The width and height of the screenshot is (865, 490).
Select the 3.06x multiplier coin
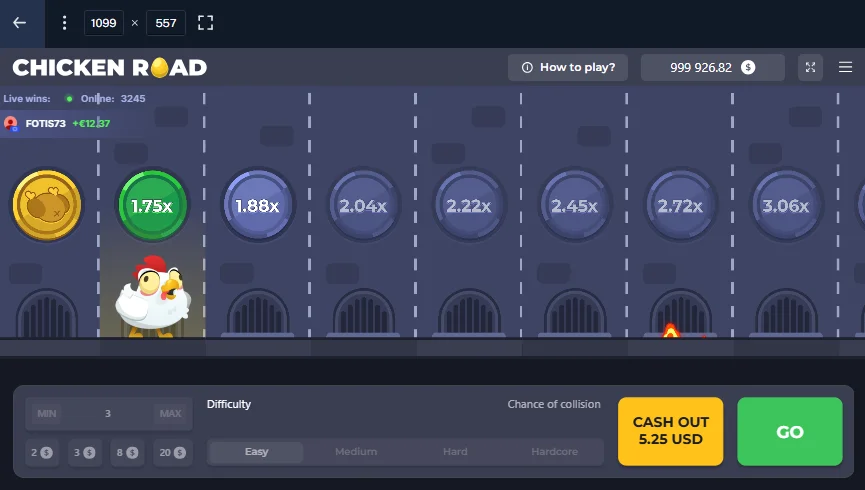coord(786,205)
